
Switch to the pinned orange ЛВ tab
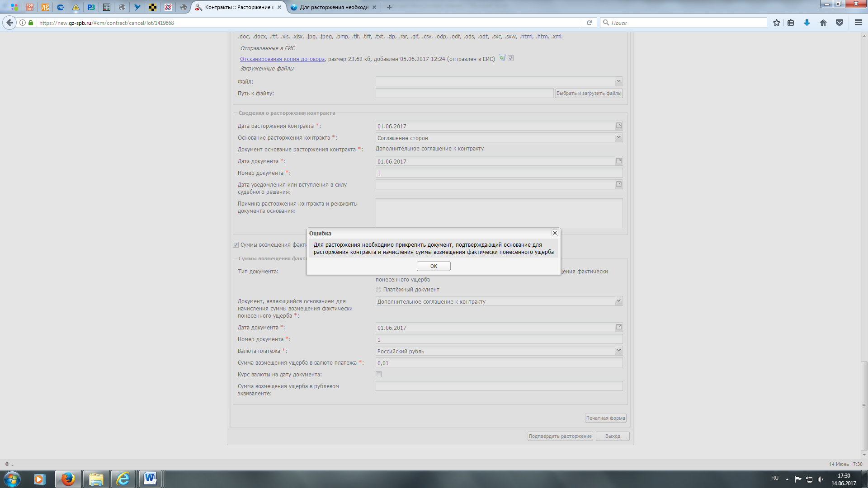coord(45,7)
